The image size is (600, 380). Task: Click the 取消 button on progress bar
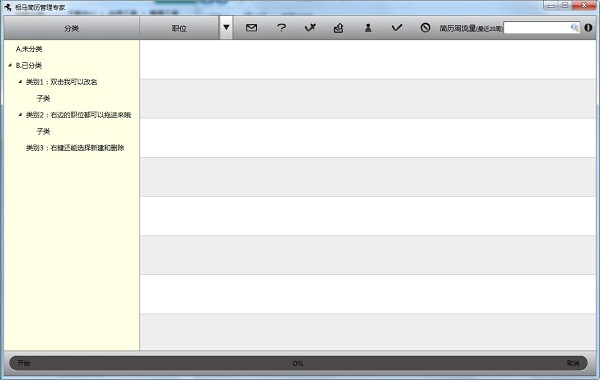coord(573,363)
